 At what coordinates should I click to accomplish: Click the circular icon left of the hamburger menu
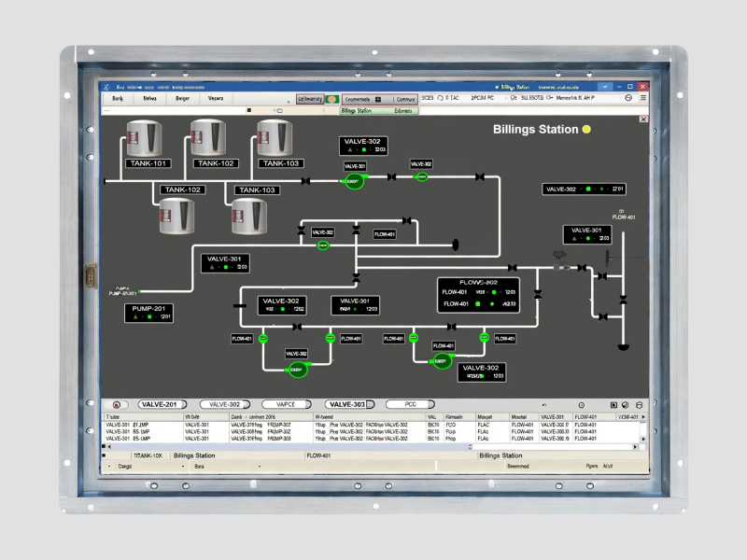(x=628, y=98)
